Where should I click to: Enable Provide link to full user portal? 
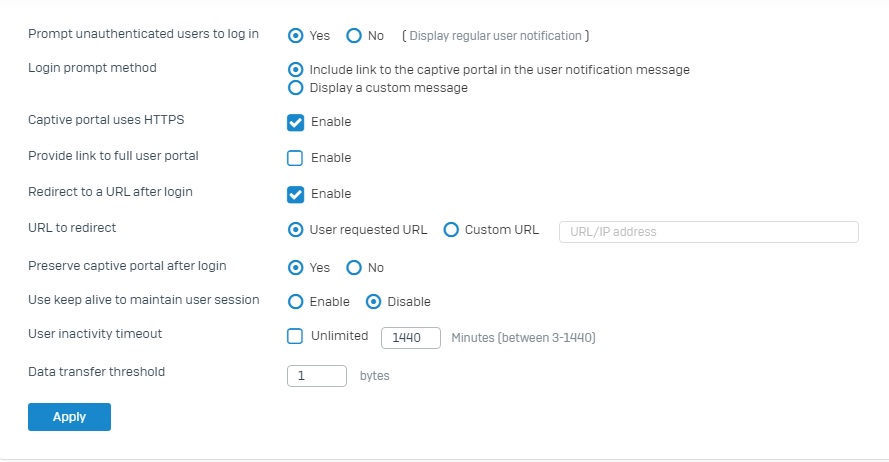tap(295, 158)
